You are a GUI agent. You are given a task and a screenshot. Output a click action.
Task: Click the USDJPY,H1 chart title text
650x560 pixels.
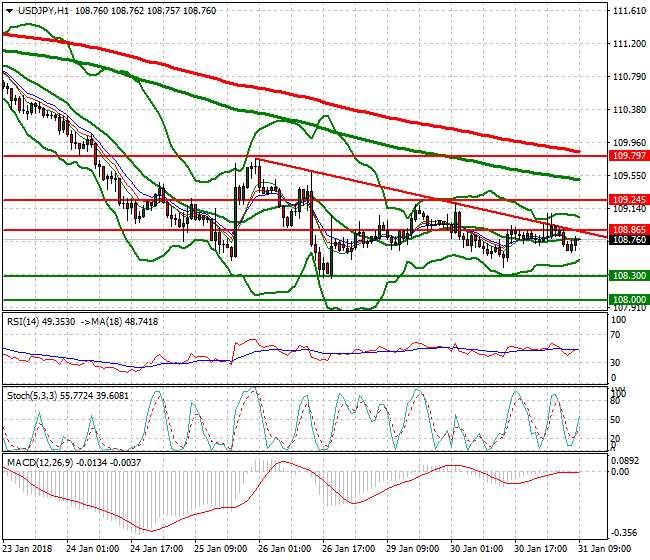[x=43, y=11]
